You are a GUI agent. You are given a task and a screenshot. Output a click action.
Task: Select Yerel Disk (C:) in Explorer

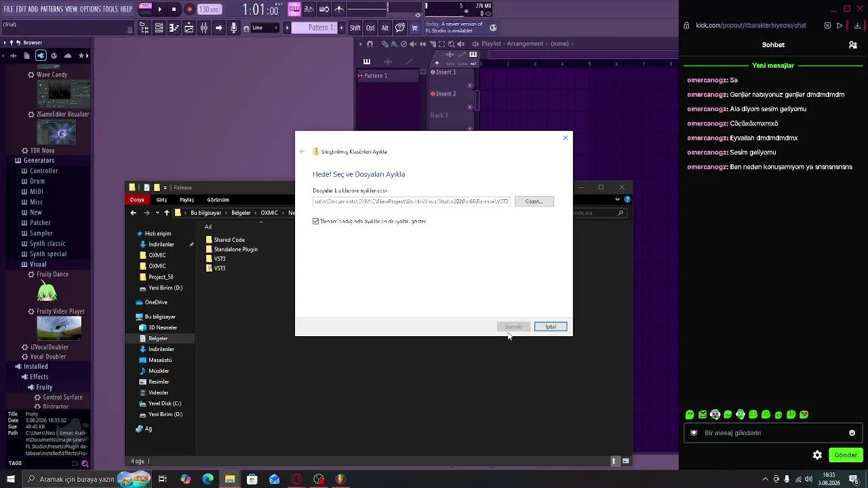click(164, 403)
